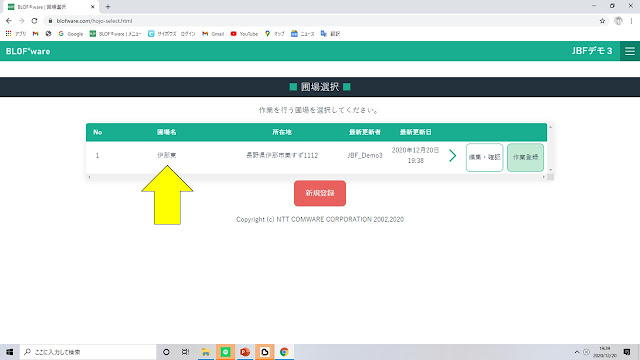
Task: Open Cortana circle icon in taskbar
Action: click(x=166, y=352)
